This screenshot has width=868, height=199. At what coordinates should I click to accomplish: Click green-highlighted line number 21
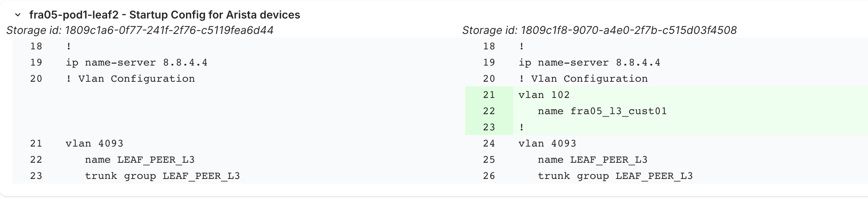(489, 95)
